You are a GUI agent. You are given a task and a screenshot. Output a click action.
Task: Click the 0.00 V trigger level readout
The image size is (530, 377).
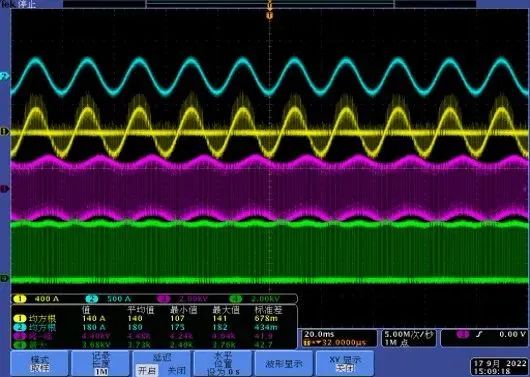pos(513,334)
